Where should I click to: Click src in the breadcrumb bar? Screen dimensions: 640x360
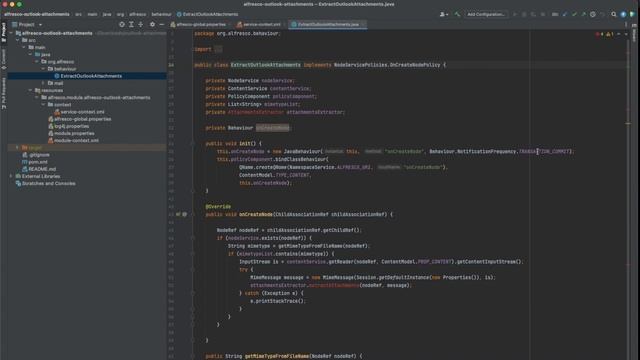point(78,14)
